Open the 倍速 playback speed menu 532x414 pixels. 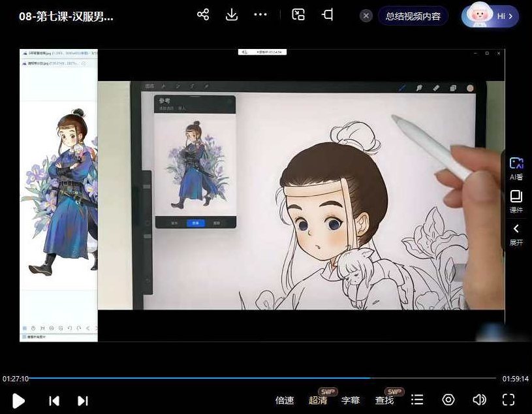click(285, 400)
